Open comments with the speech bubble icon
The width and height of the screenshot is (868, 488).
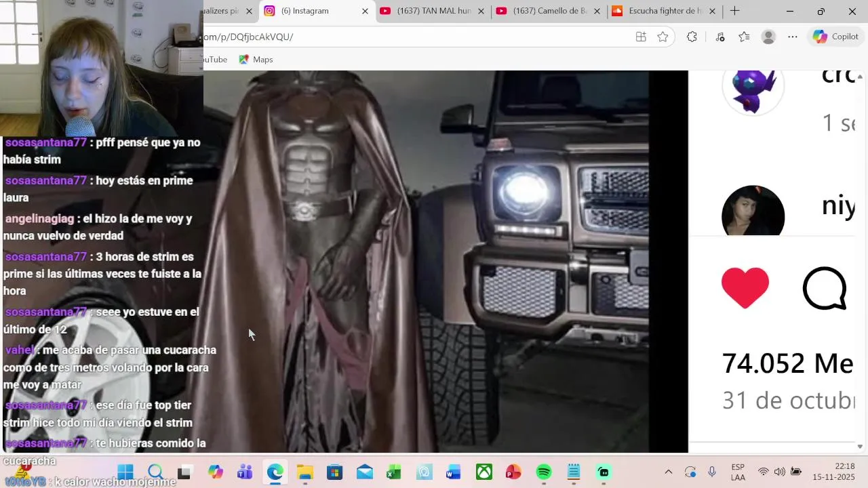coord(825,288)
